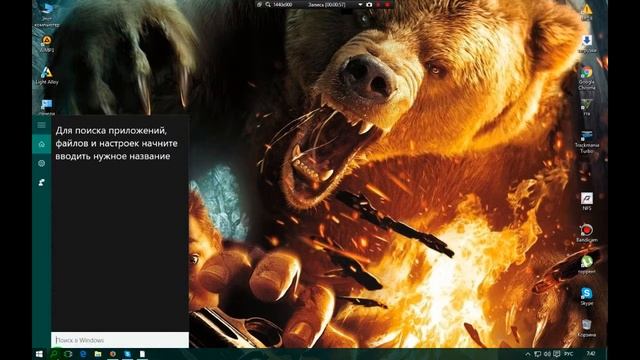Open the Light Alloy desktop shortcut
The width and height of the screenshot is (640, 360).
pos(47,76)
